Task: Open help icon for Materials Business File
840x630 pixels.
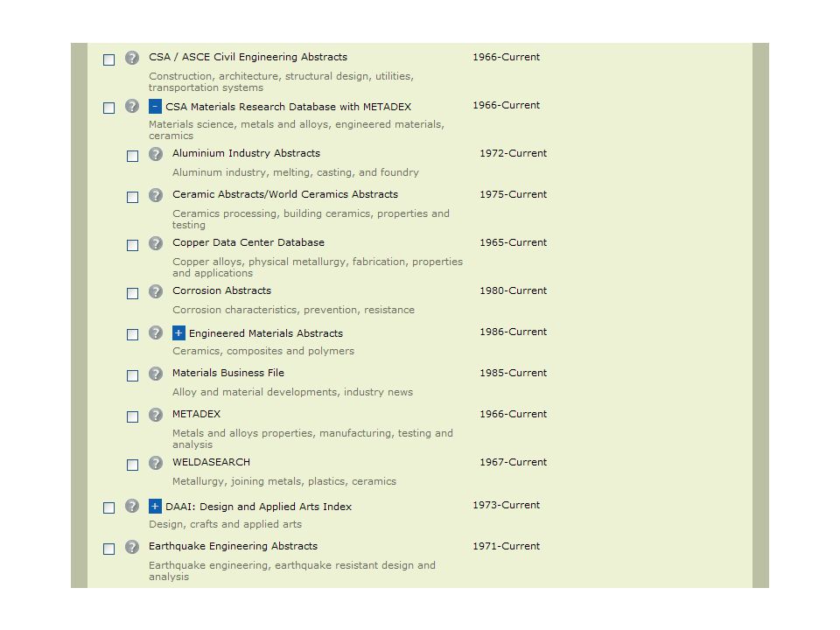Action: tap(156, 374)
